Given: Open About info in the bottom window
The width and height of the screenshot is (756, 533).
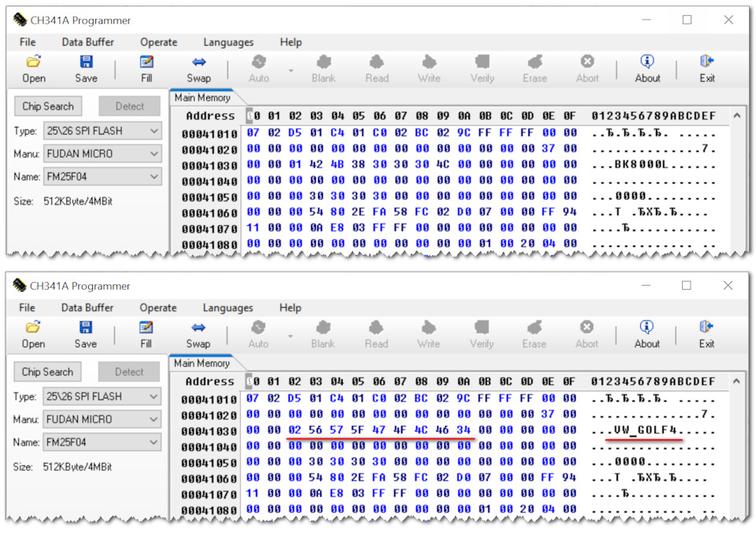Looking at the screenshot, I should [647, 335].
